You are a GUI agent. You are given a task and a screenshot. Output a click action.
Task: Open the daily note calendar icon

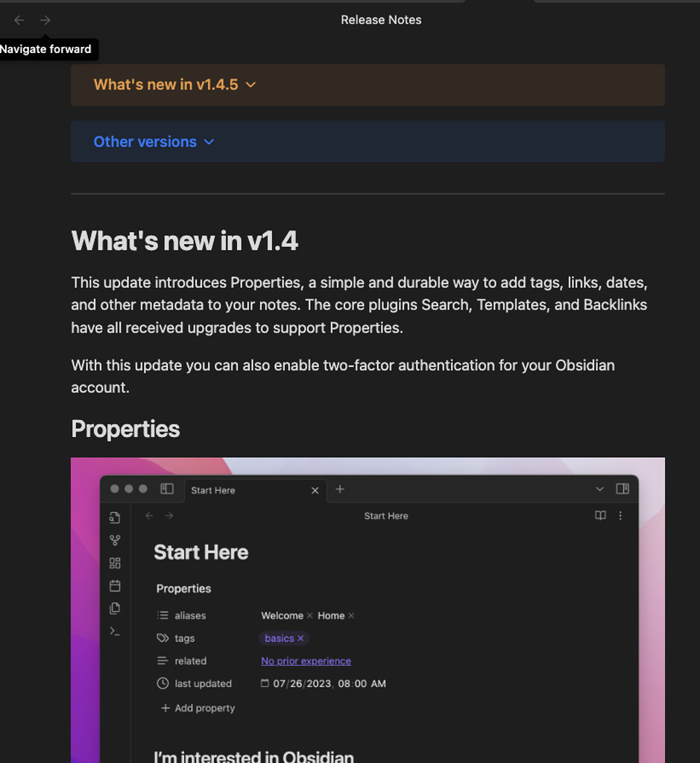114,585
